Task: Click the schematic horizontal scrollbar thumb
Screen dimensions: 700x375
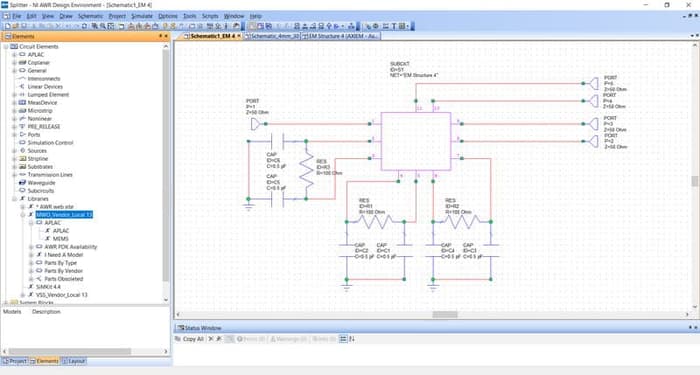Action: [445, 315]
